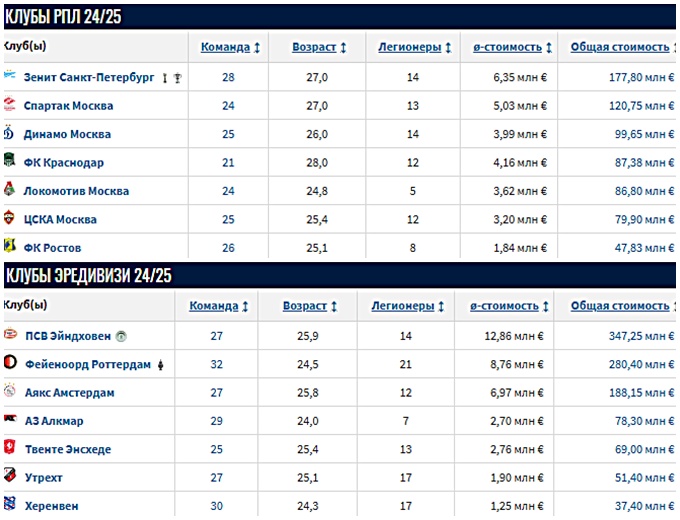Viewport: 680px width, 520px height.
Task: Click the Feyenoord Rotterdam club logo
Action: click(x=10, y=362)
